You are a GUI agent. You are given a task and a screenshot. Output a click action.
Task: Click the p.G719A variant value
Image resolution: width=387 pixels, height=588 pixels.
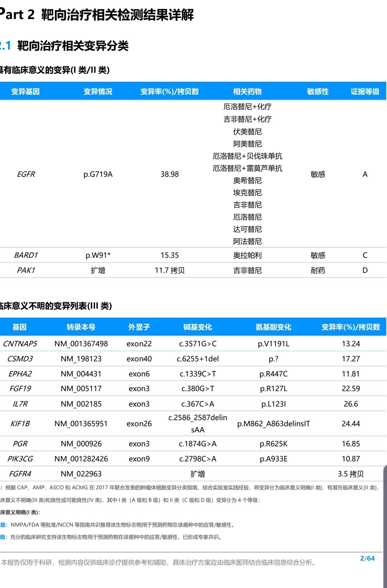98,174
